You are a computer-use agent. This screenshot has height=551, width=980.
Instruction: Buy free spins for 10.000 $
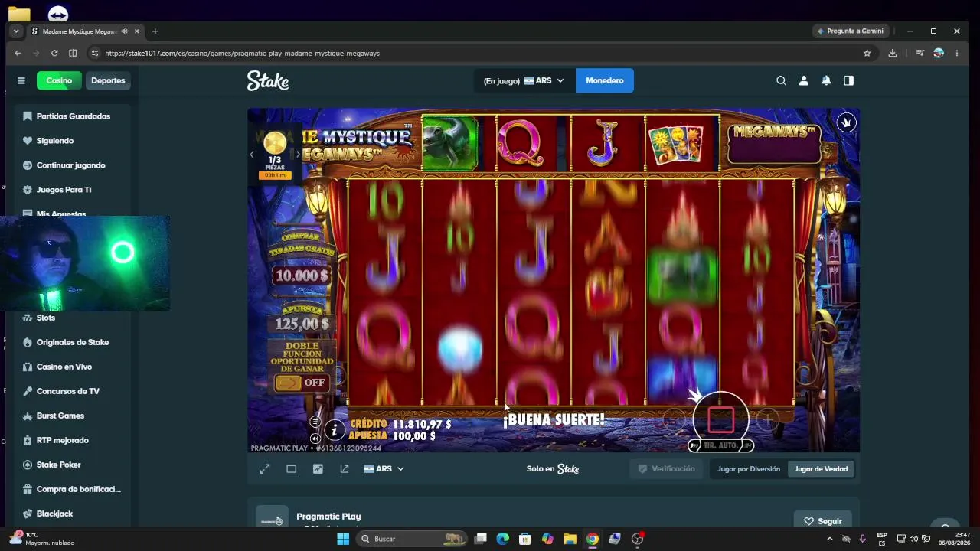[x=302, y=262]
